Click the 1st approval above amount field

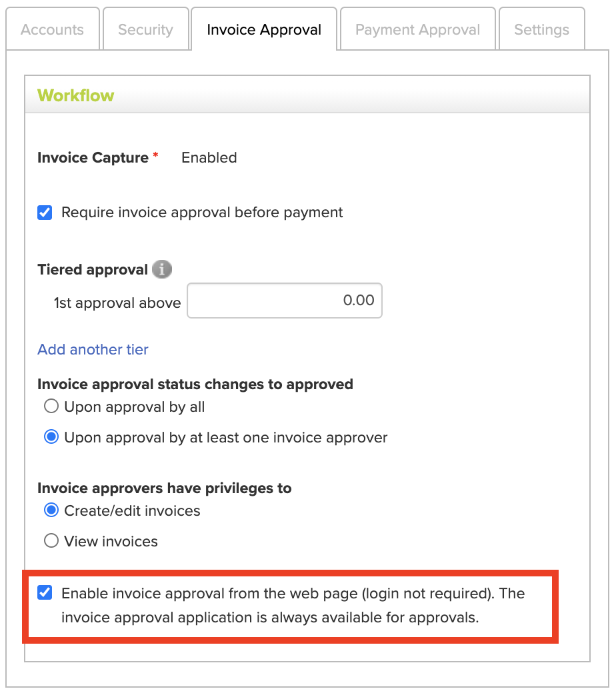285,301
